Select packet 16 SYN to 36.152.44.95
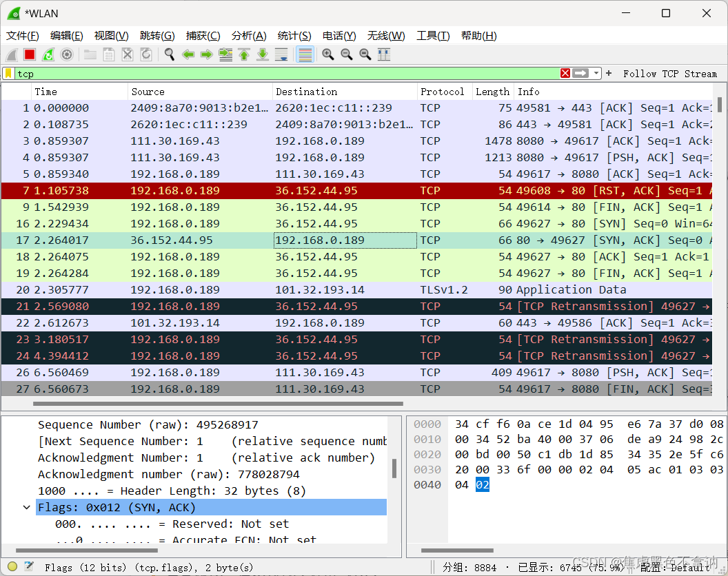The height and width of the screenshot is (576, 728). [356, 224]
